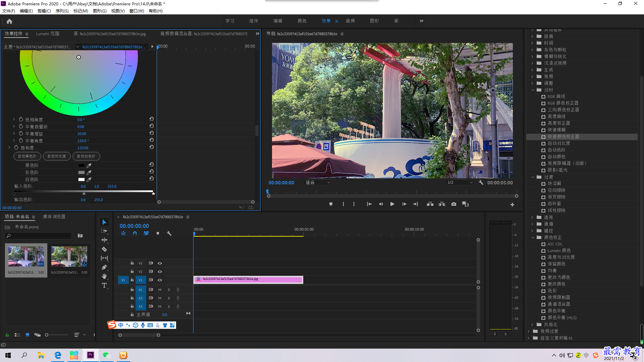644x362 pixels.
Task: Select the Slip tool
Action: tap(104, 258)
